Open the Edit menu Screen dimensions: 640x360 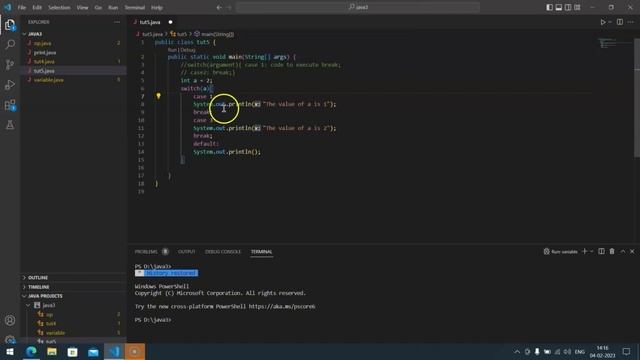click(x=37, y=7)
